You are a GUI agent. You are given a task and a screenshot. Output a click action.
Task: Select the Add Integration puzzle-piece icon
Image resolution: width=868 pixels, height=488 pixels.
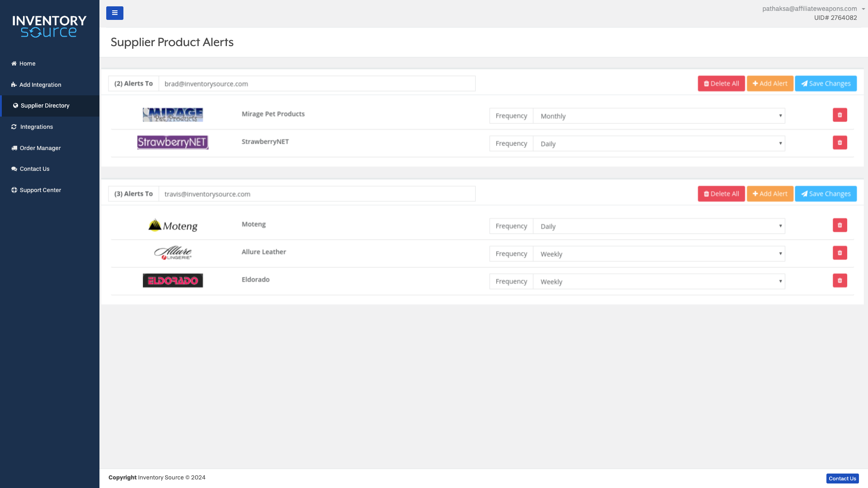(14, 84)
